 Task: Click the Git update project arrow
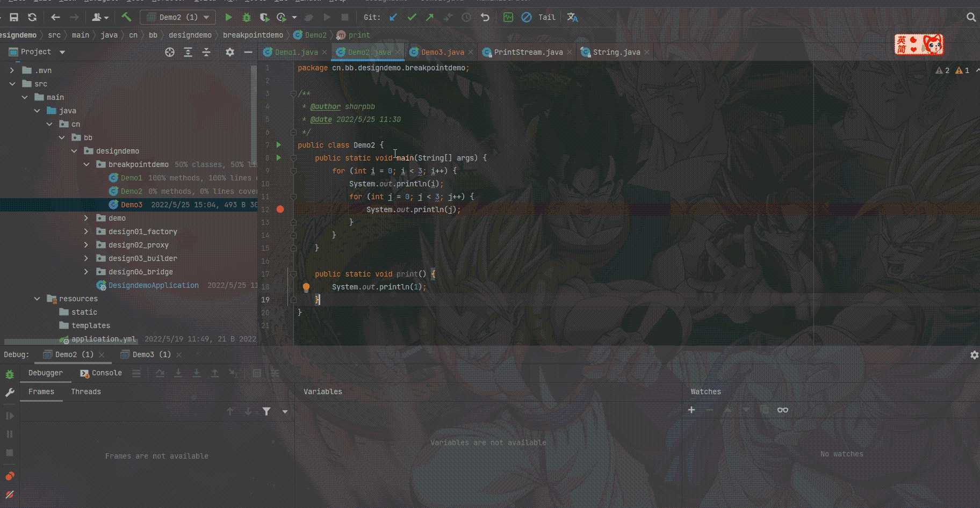[393, 17]
